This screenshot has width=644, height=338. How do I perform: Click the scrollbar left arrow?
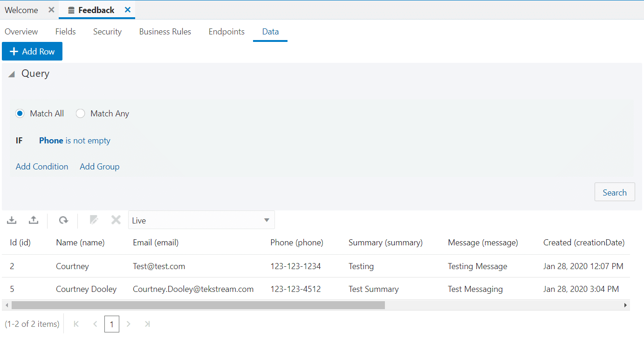[6, 305]
